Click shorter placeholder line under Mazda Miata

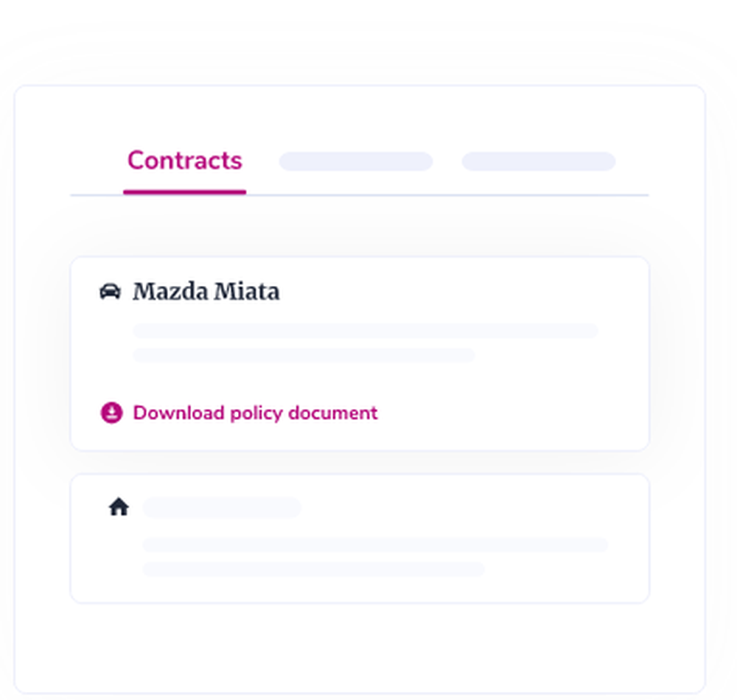tap(304, 355)
